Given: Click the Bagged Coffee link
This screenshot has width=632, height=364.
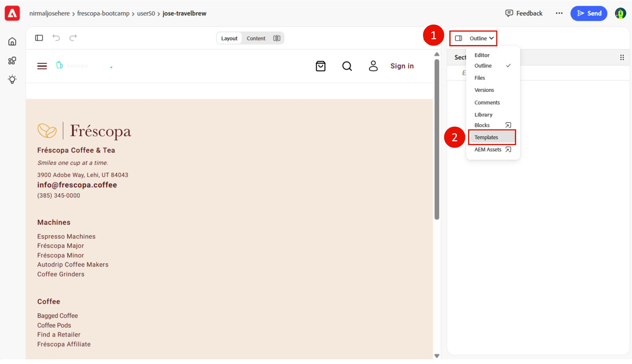Looking at the screenshot, I should coord(58,316).
